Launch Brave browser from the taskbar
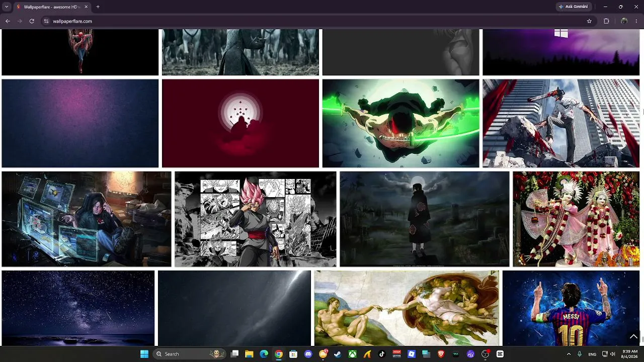Image resolution: width=644 pixels, height=362 pixels. click(x=441, y=354)
